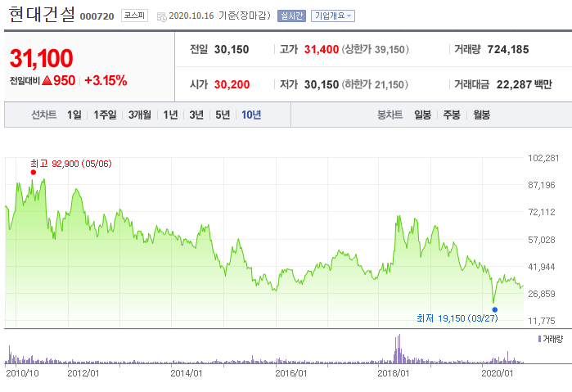Click the +3.15% change value

point(106,80)
